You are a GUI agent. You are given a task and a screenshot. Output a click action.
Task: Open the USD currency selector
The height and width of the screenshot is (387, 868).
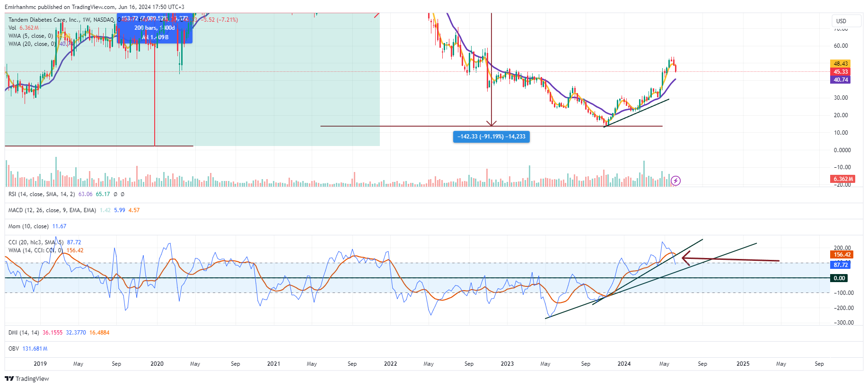point(846,21)
